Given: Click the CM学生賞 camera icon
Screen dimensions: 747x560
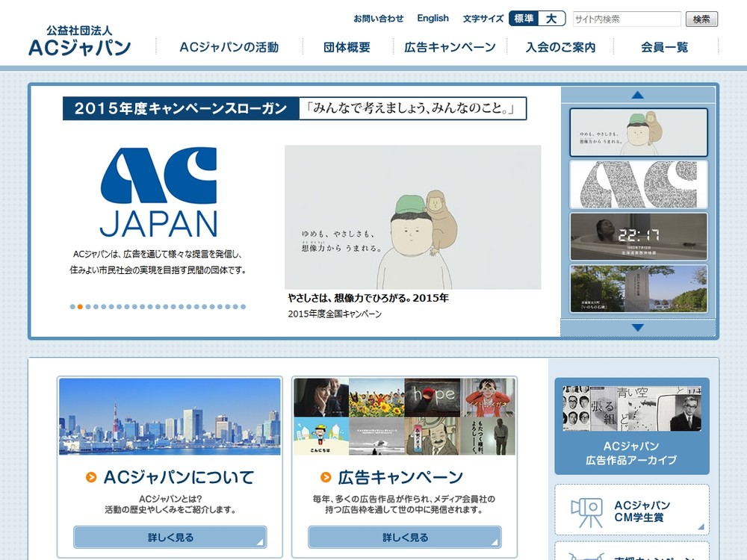Looking at the screenshot, I should (586, 512).
